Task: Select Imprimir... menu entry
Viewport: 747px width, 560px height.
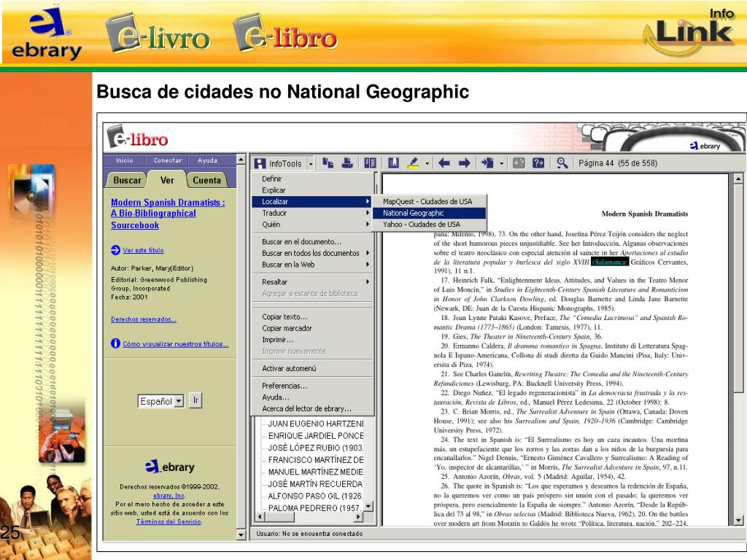Action: pyautogui.click(x=312, y=340)
